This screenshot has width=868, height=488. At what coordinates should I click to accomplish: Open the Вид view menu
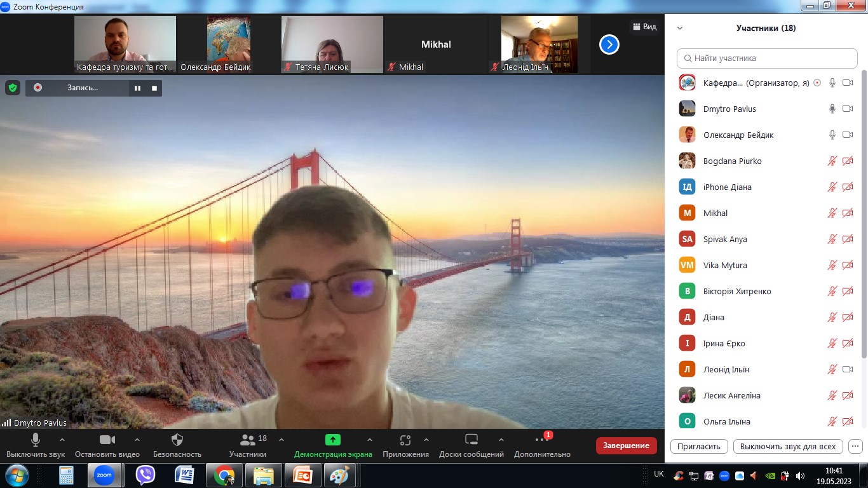644,27
